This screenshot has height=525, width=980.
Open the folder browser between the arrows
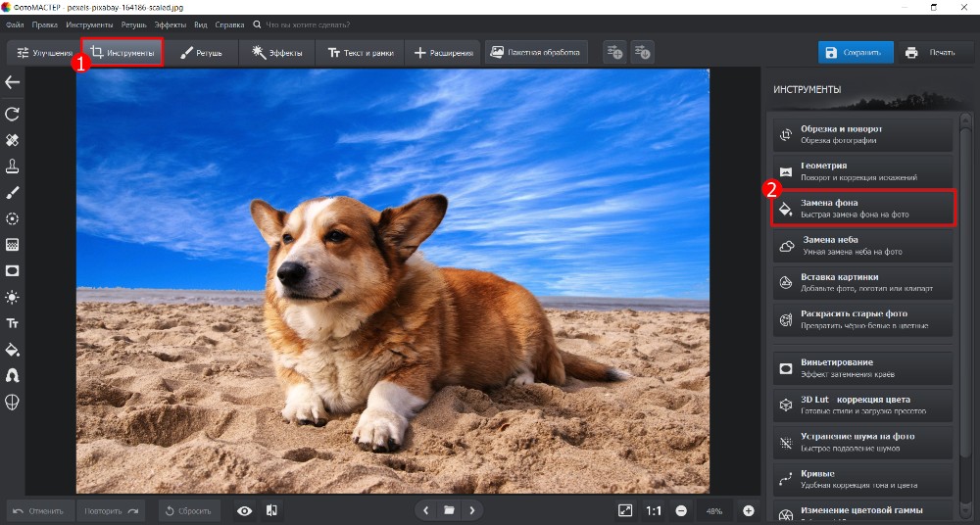pos(449,510)
